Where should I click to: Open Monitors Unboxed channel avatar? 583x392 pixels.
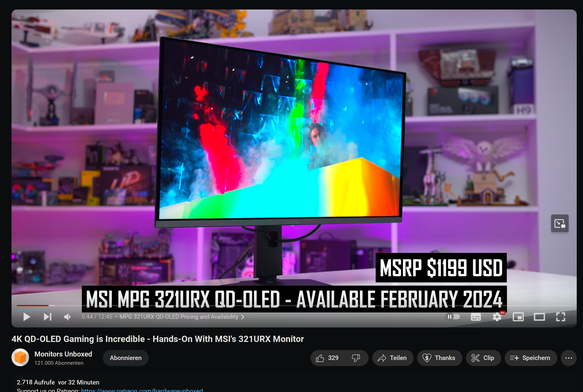(20, 357)
